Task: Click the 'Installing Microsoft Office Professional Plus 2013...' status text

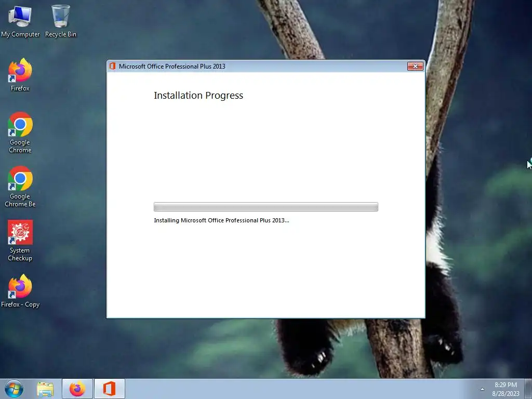Action: tap(221, 220)
